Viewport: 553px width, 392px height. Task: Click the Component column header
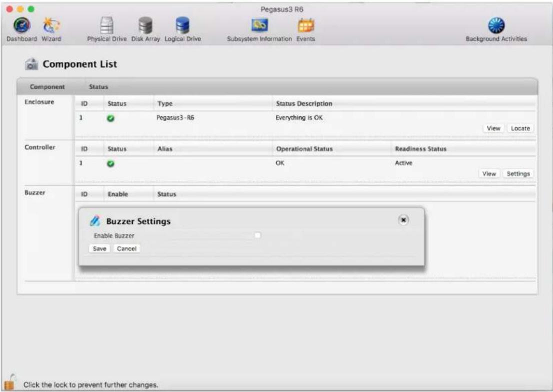click(47, 87)
